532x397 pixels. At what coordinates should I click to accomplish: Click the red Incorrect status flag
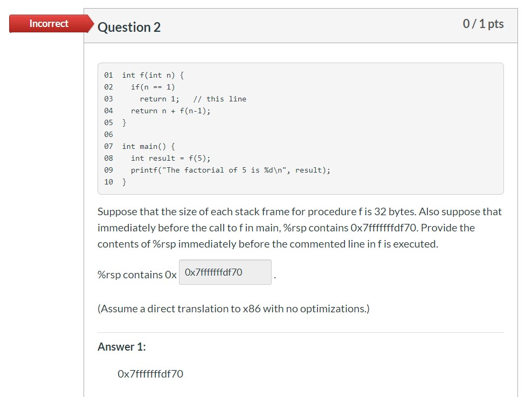point(49,23)
